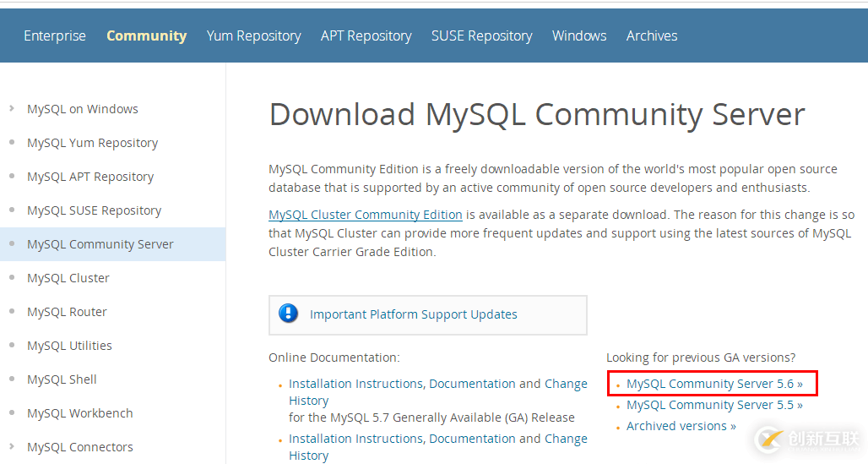This screenshot has height=464, width=868.
Task: Open MySQL SUSE Repository in sidebar
Action: point(94,210)
